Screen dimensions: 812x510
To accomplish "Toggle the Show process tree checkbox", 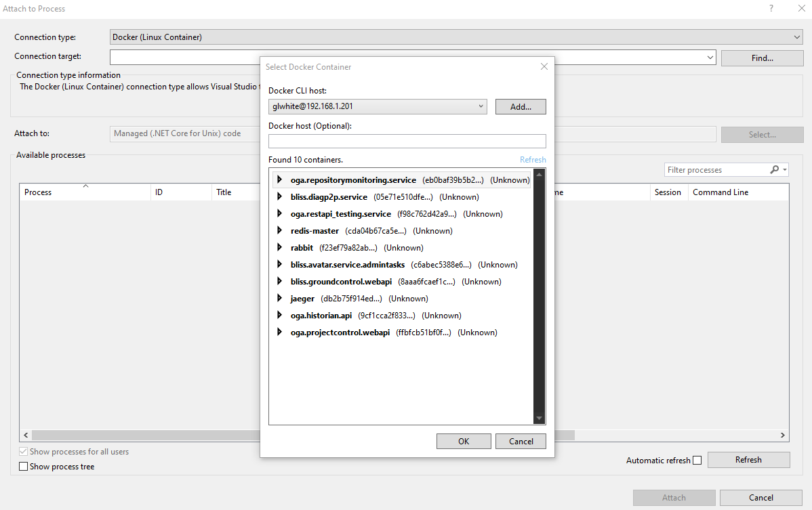I will (x=23, y=467).
